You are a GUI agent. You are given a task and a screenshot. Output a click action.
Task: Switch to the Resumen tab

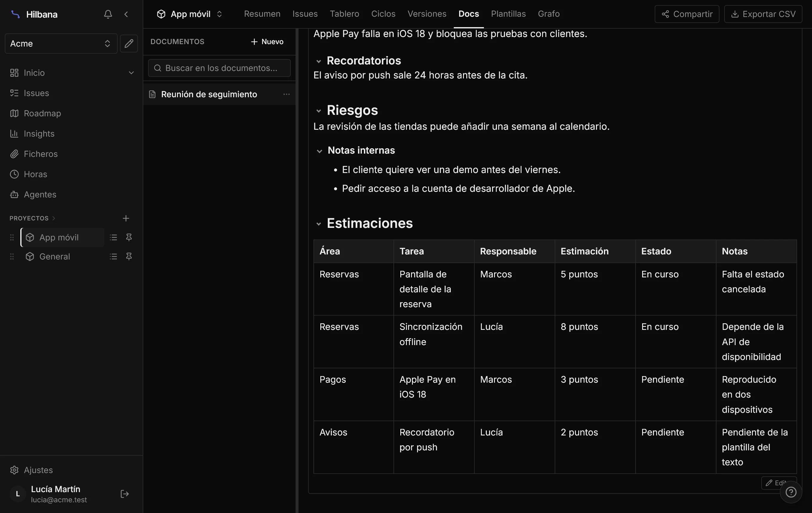(262, 14)
